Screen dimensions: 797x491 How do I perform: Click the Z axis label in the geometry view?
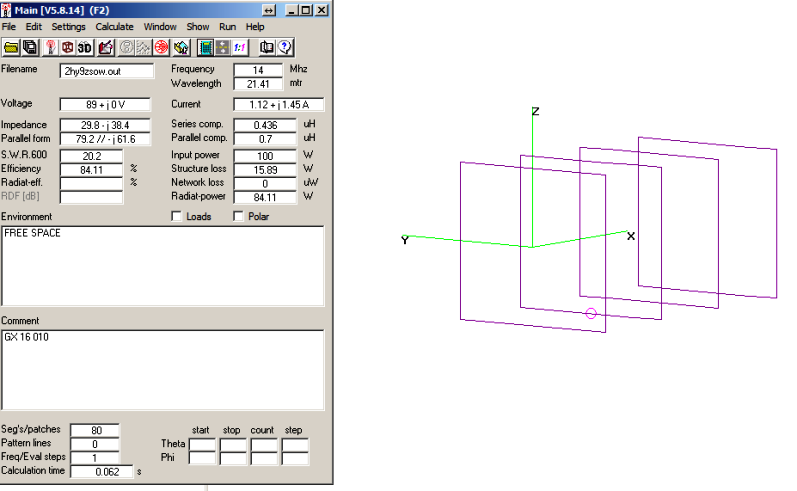(535, 111)
